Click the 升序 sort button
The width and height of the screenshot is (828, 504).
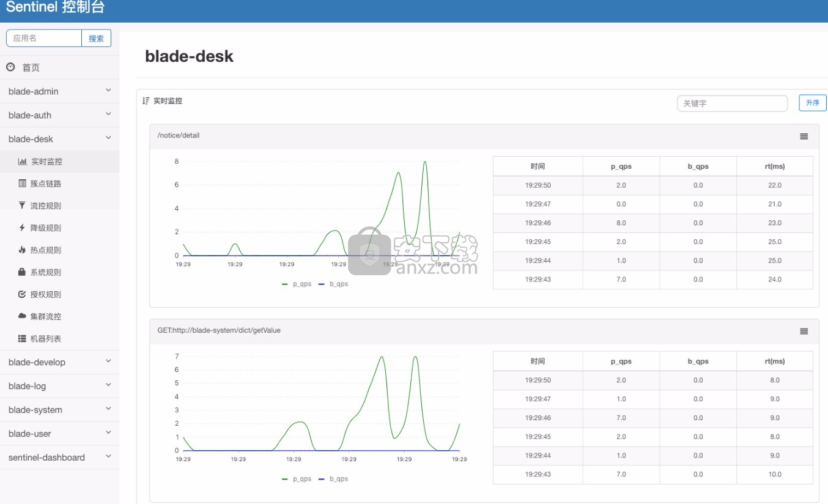tap(813, 103)
